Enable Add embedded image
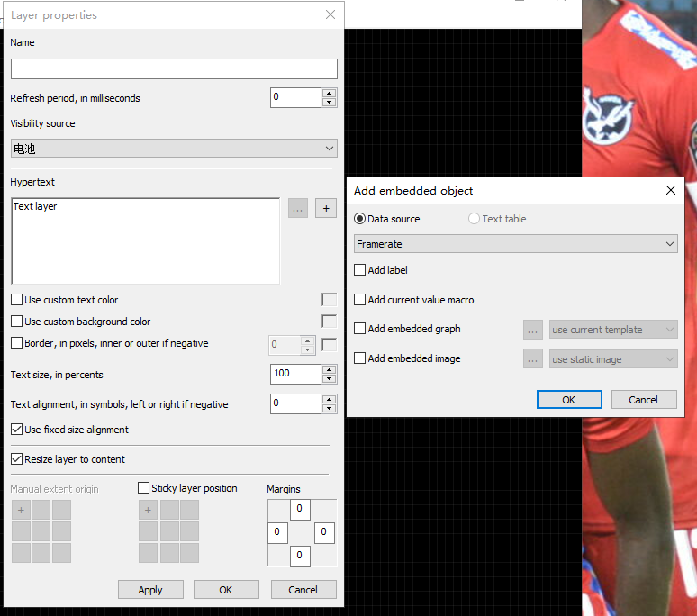 click(x=359, y=358)
